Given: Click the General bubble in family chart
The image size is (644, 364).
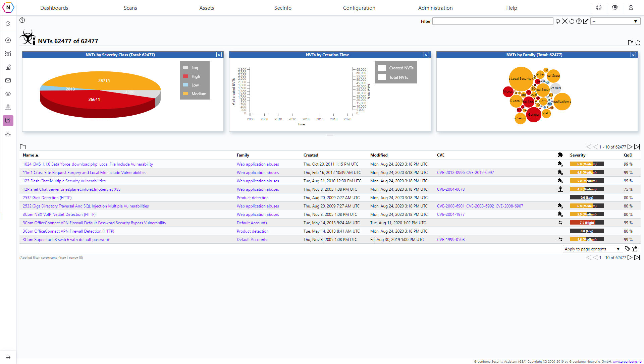Looking at the screenshot, I should [533, 115].
